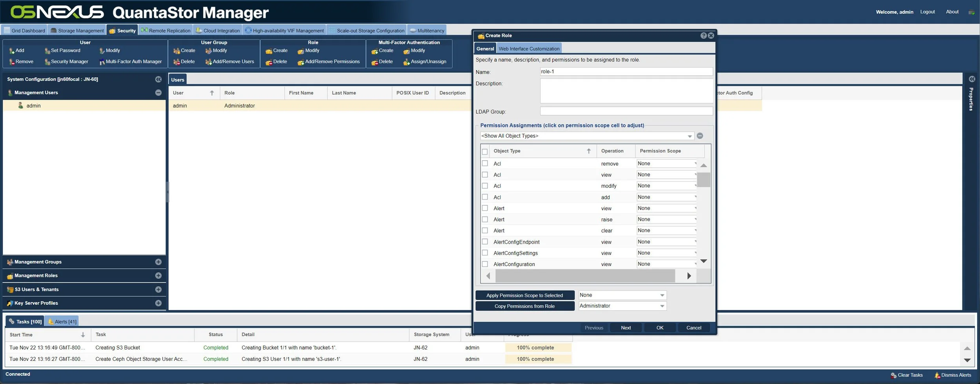Screen dimensions: 980x384
Task: Check the Alert clear permission row
Action: click(485, 231)
